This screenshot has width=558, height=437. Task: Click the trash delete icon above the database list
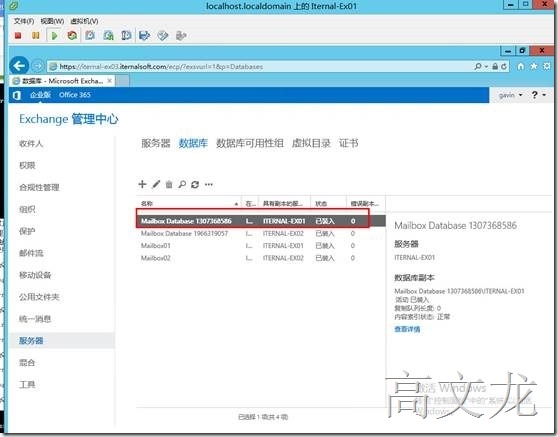pyautogui.click(x=169, y=184)
